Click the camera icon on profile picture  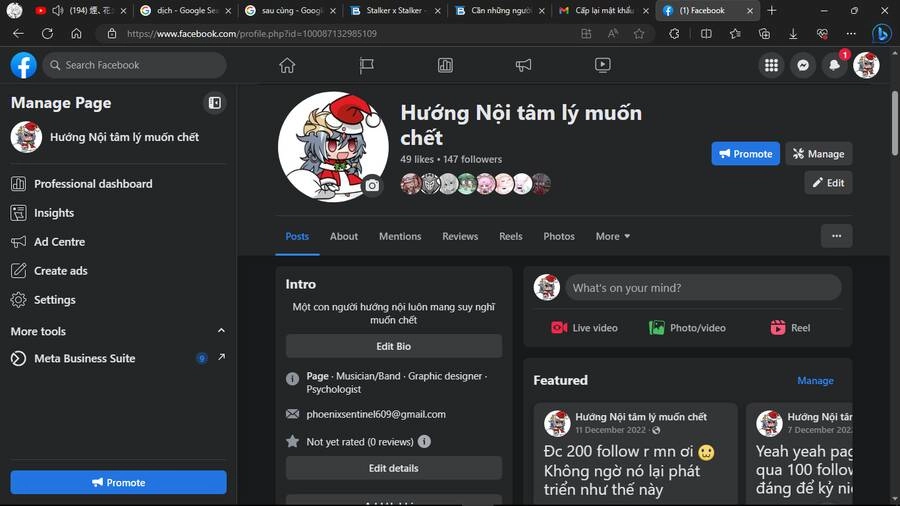point(372,186)
